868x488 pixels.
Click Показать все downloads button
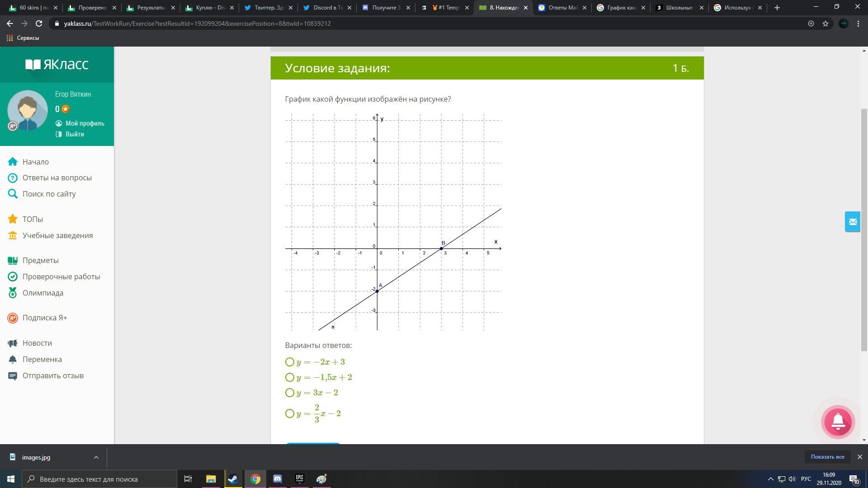tap(827, 457)
